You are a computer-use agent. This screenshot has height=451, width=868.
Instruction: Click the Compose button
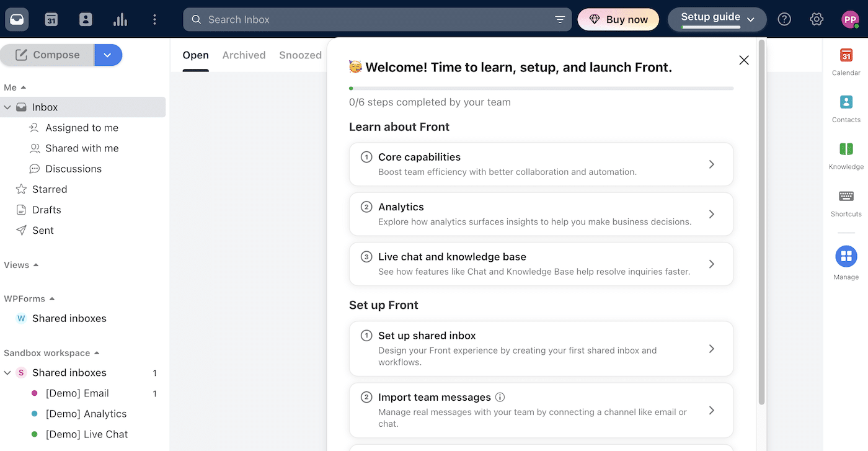48,55
